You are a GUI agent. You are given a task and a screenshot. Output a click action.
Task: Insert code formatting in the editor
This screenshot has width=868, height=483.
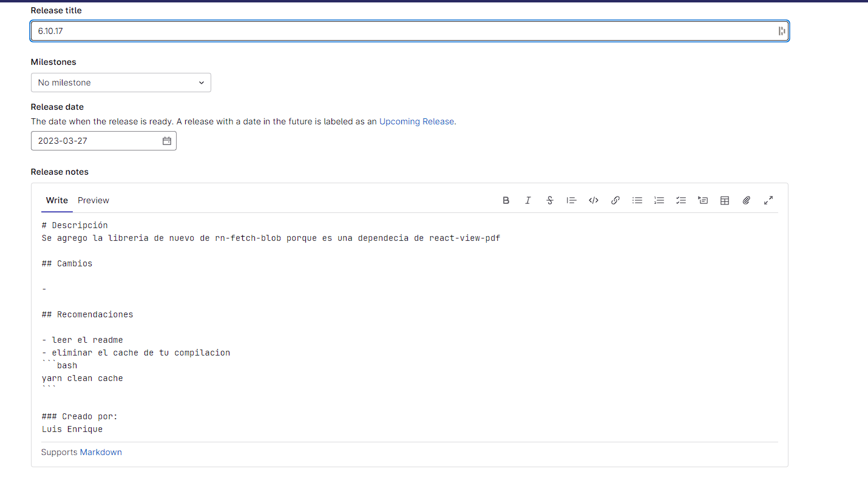(x=594, y=200)
